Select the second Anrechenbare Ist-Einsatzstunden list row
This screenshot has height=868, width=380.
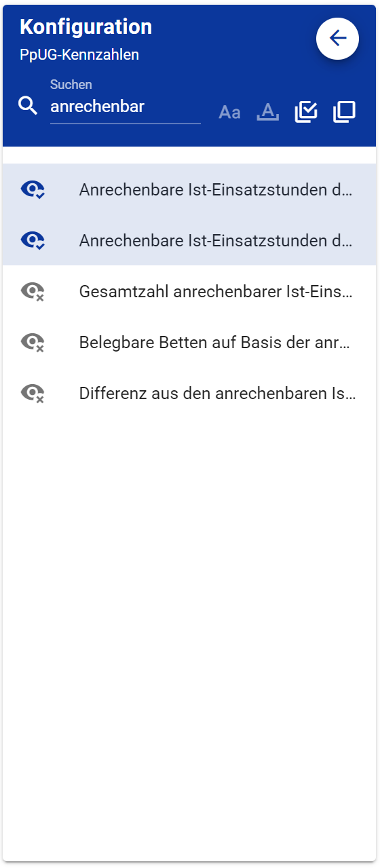(x=189, y=240)
